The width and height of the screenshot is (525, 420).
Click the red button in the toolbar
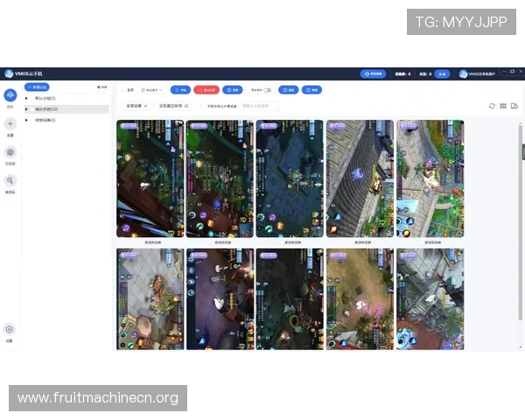(x=206, y=90)
